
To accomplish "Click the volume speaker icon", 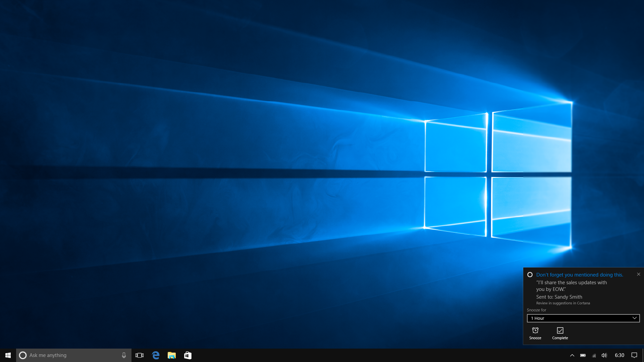I will tap(604, 355).
